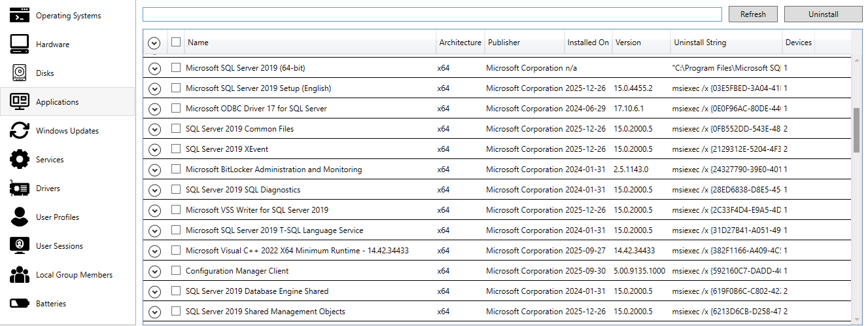Image resolution: width=868 pixels, height=326 pixels.
Task: Expand the SQL Server 2019 XEvent row
Action: point(154,150)
